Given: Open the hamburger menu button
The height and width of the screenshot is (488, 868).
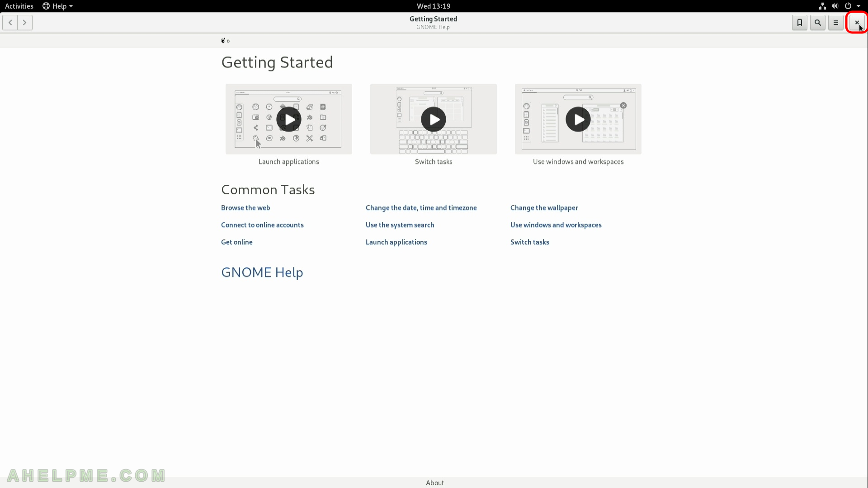Looking at the screenshot, I should pos(836,23).
